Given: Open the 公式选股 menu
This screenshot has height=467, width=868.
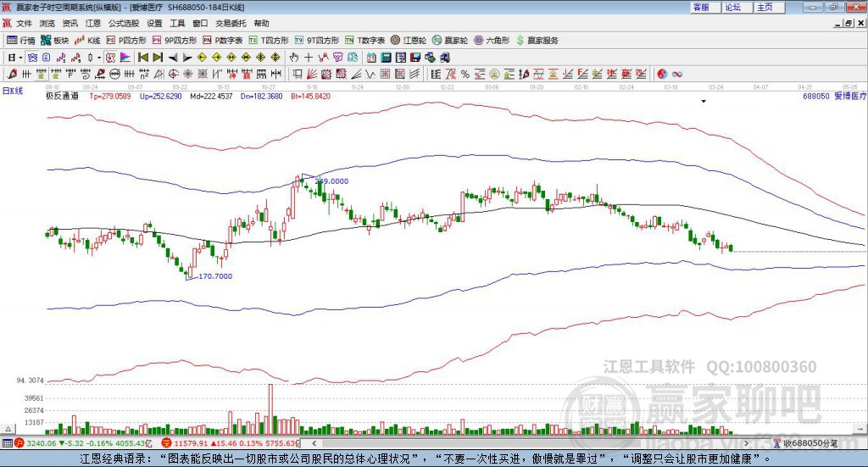Looking at the screenshot, I should pyautogui.click(x=124, y=23).
